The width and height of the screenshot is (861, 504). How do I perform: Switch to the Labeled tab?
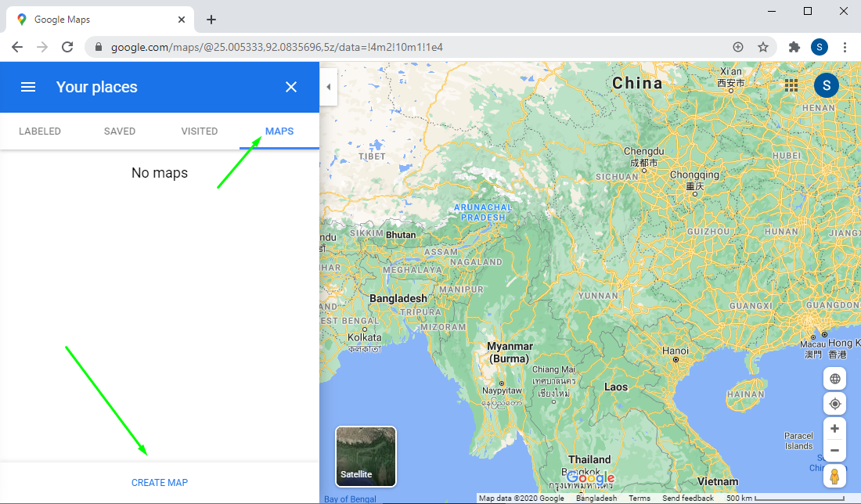point(40,131)
